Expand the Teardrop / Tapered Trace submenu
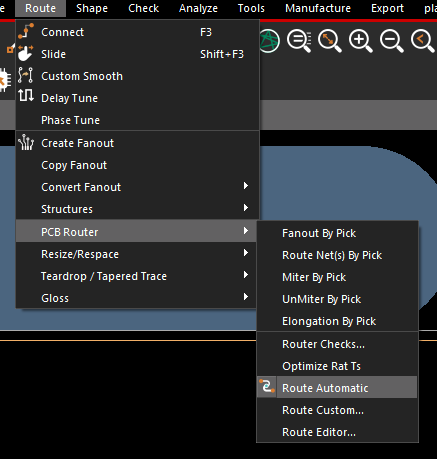The height and width of the screenshot is (459, 437). click(x=136, y=276)
